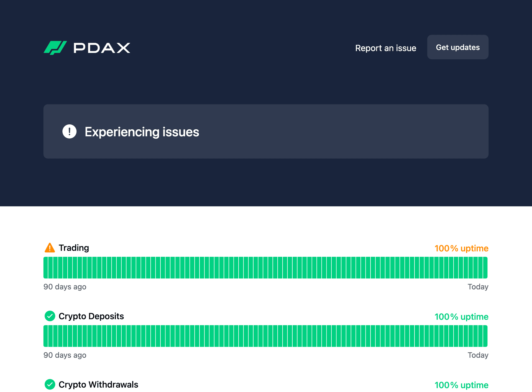Click the last bar of Crypto Deposits uptime

point(485,336)
